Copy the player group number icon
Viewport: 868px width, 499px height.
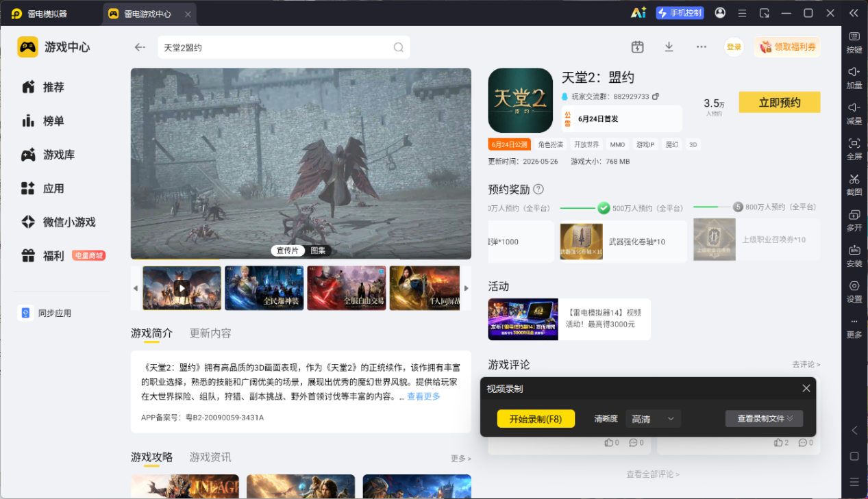(x=656, y=97)
